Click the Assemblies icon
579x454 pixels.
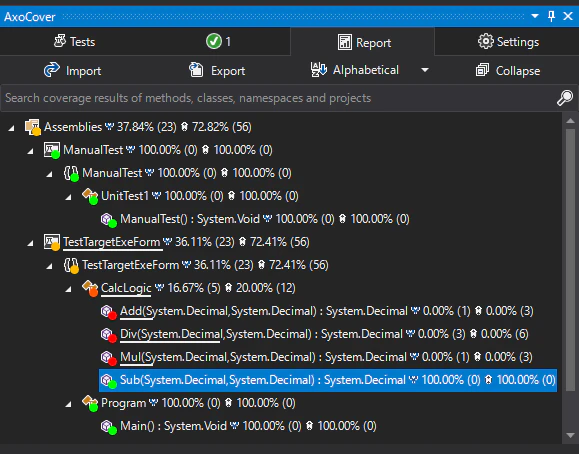point(32,127)
